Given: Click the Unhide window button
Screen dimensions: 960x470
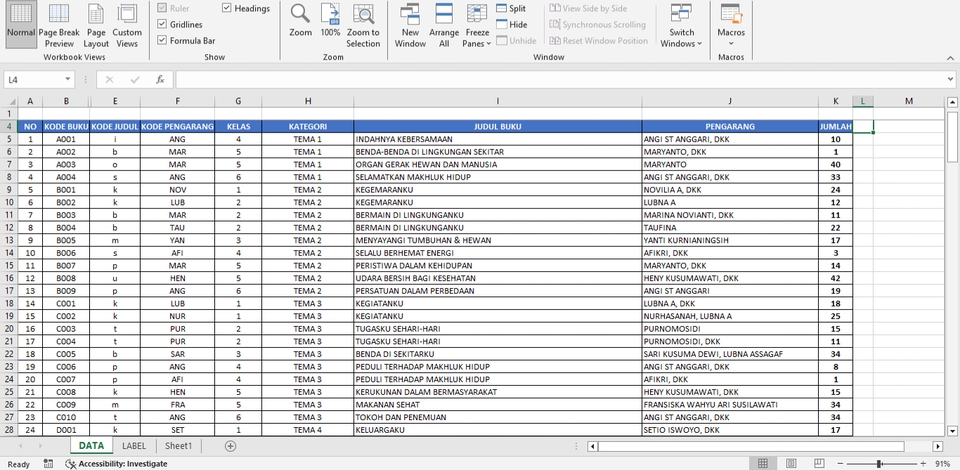Looking at the screenshot, I should (x=516, y=40).
